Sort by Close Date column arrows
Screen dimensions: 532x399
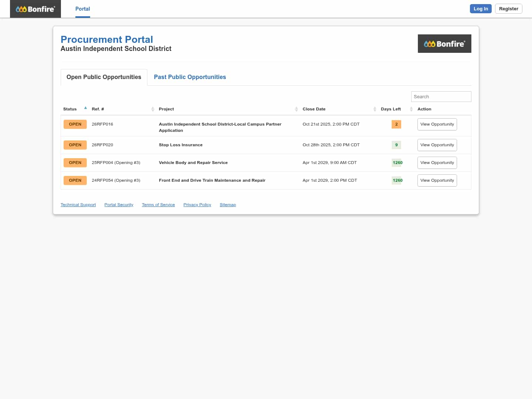pyautogui.click(x=375, y=109)
